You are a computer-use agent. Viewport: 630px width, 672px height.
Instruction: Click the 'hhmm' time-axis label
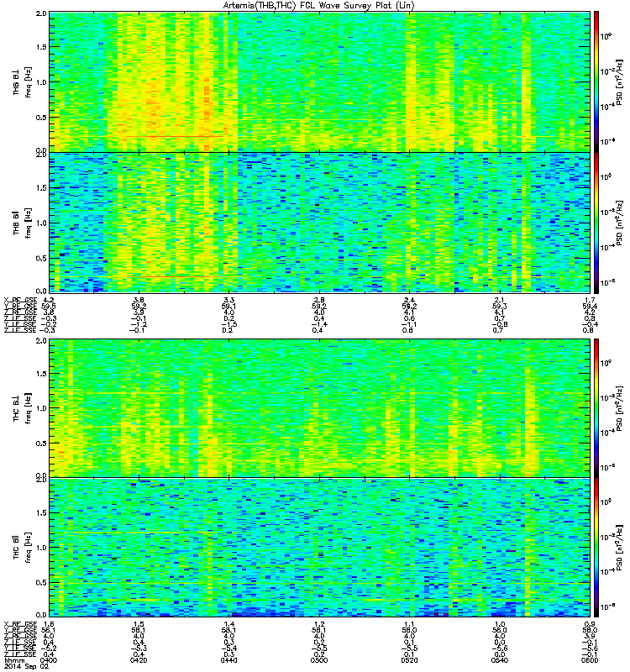14,660
